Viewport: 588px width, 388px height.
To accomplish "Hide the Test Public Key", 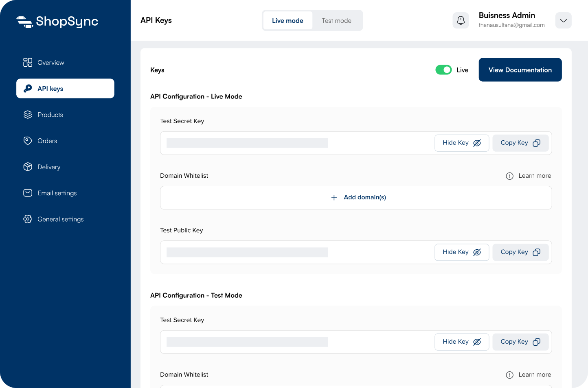I will click(x=462, y=252).
